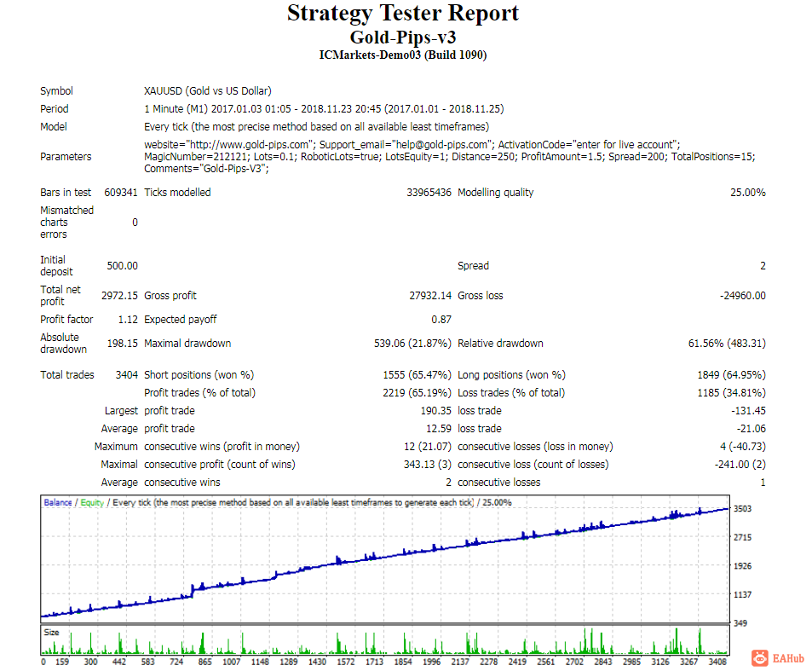Screen dimensions: 812x671
Task: Click the Mismatched charts errors label
Action: tap(66, 223)
